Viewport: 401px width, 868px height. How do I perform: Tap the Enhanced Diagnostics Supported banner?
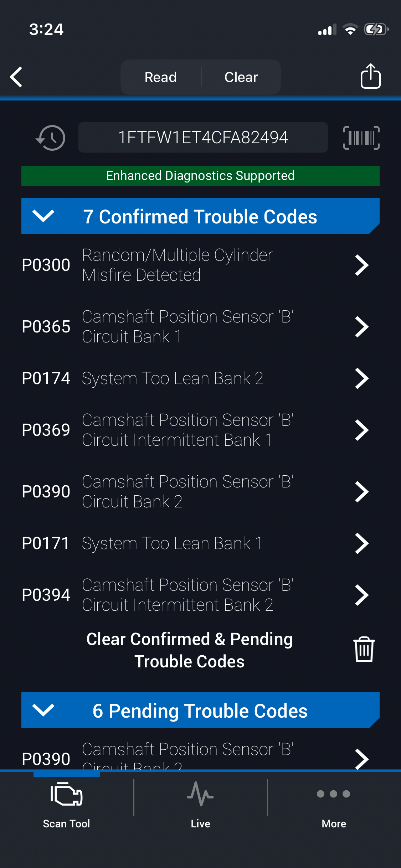(x=200, y=176)
